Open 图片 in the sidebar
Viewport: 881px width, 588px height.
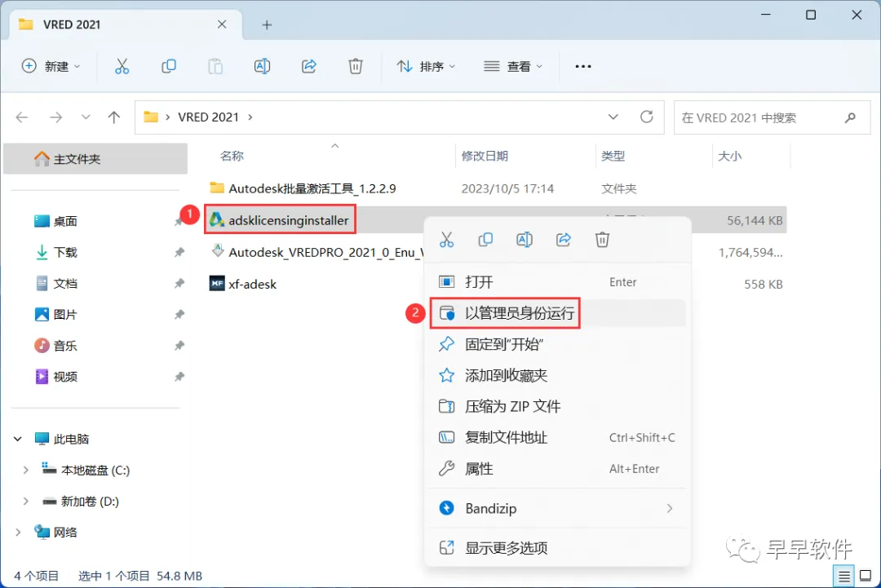click(x=65, y=315)
